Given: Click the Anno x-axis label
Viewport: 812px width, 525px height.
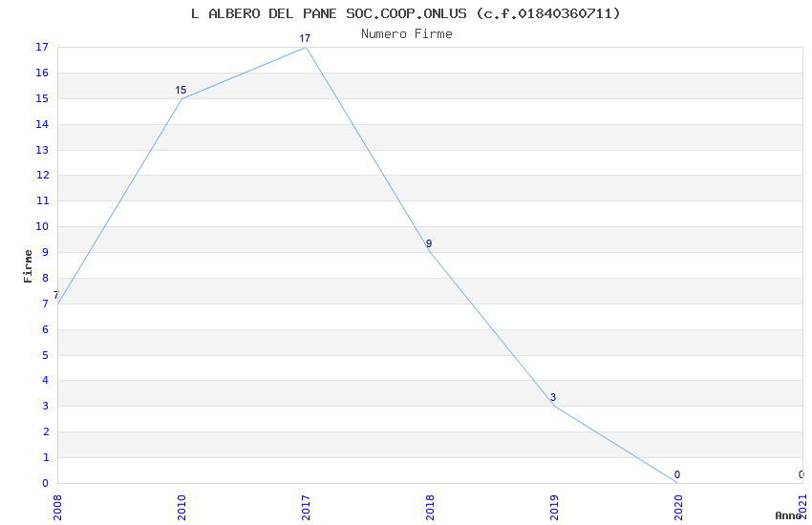Looking at the screenshot, I should pos(788,515).
